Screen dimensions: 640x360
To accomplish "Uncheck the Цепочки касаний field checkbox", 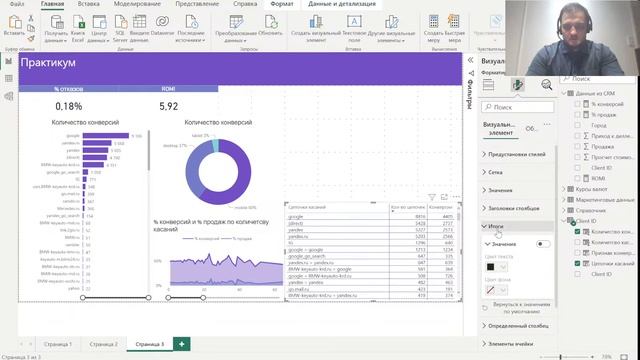I will 577,263.
